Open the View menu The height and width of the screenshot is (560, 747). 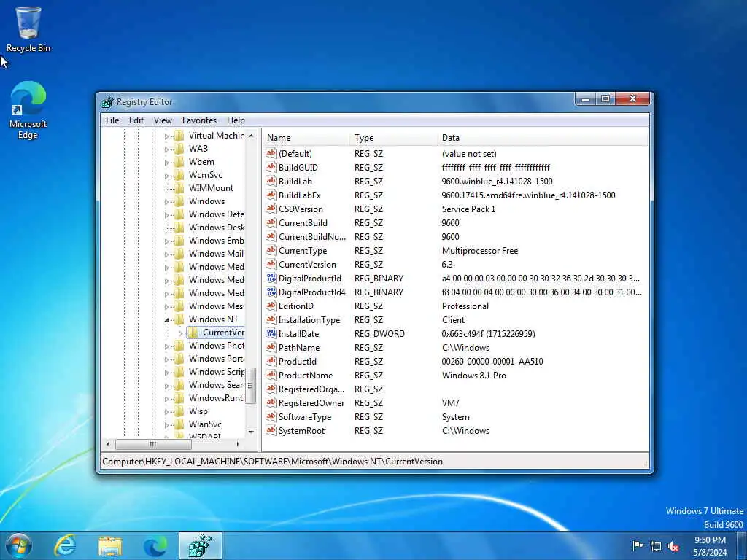pos(163,120)
